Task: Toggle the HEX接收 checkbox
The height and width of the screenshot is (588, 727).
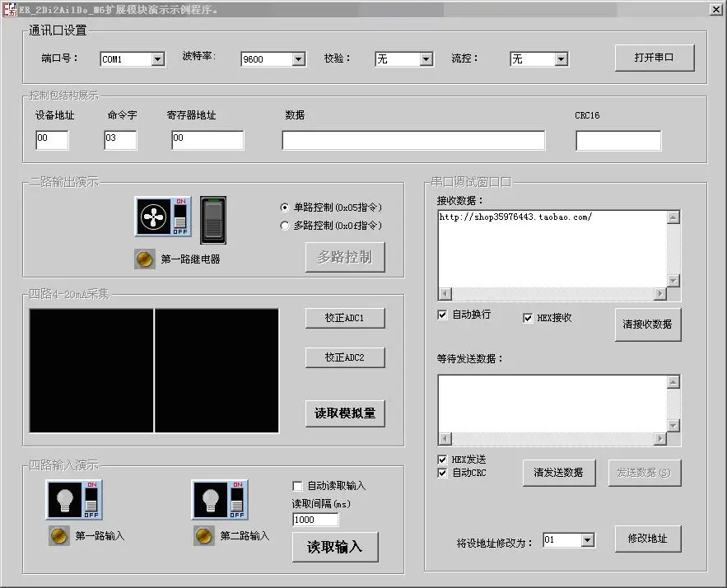Action: click(x=528, y=318)
